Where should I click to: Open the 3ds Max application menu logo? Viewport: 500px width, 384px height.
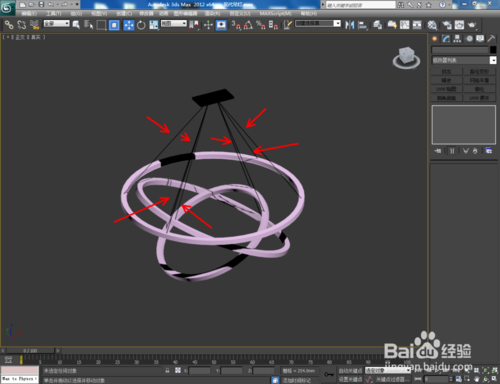pos(7,7)
